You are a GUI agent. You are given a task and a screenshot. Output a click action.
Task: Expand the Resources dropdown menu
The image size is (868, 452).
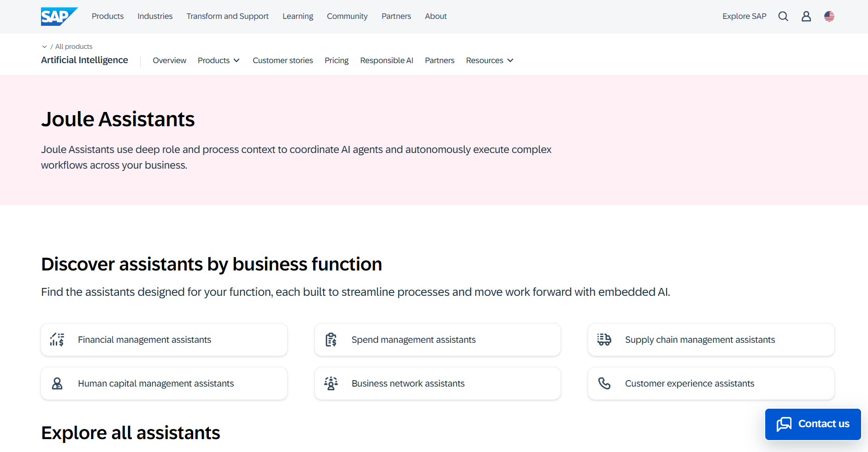(490, 60)
